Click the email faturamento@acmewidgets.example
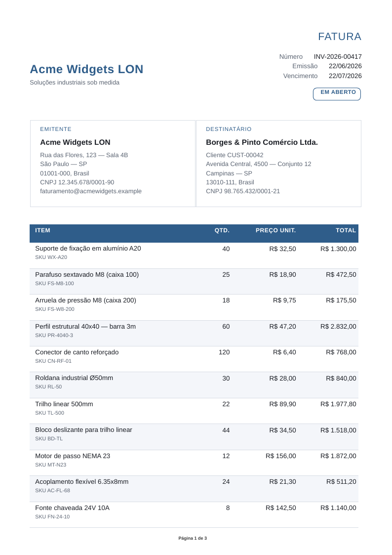Viewport: 392px width, 555px height. point(91,191)
